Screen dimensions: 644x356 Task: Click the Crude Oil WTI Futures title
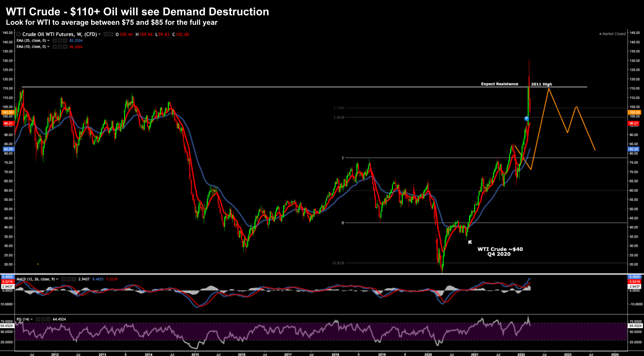coord(59,34)
